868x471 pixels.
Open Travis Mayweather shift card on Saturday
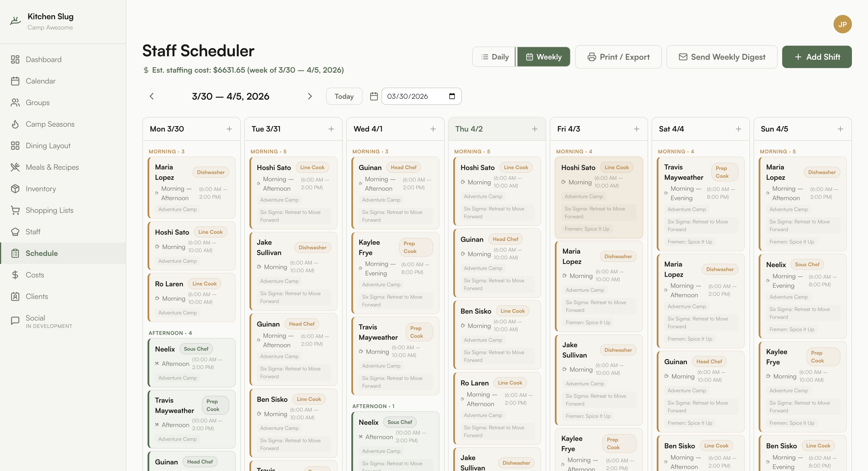[x=701, y=204]
